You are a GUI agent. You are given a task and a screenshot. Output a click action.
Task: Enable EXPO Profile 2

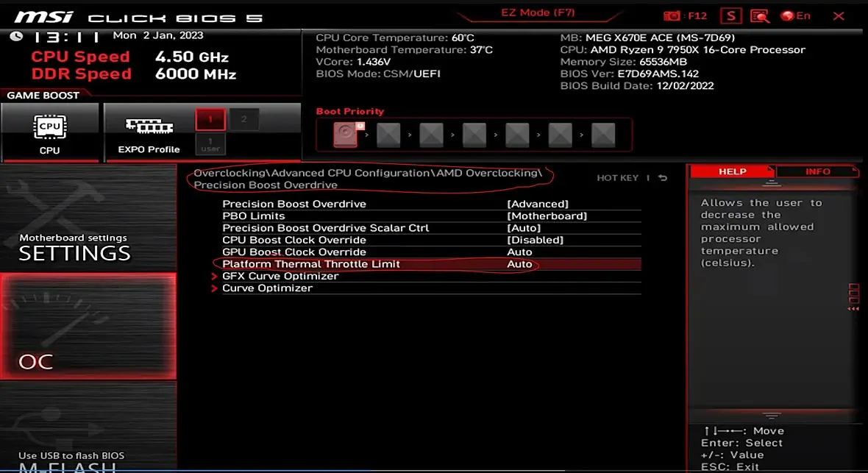click(x=243, y=119)
